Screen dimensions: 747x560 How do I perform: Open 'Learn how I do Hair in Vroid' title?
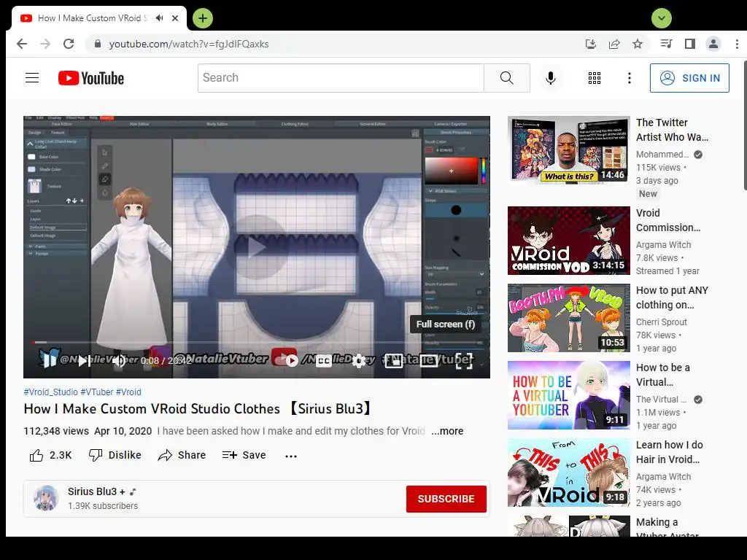670,452
